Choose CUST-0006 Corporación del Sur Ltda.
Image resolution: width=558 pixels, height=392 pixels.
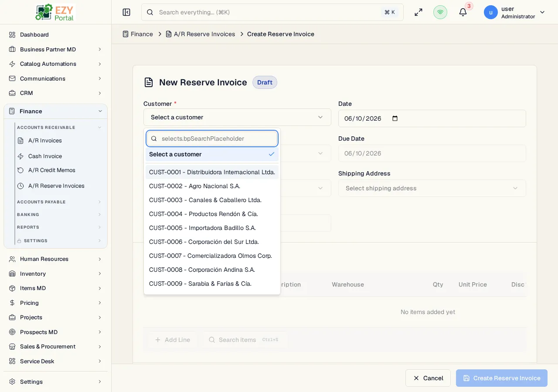pos(212,242)
